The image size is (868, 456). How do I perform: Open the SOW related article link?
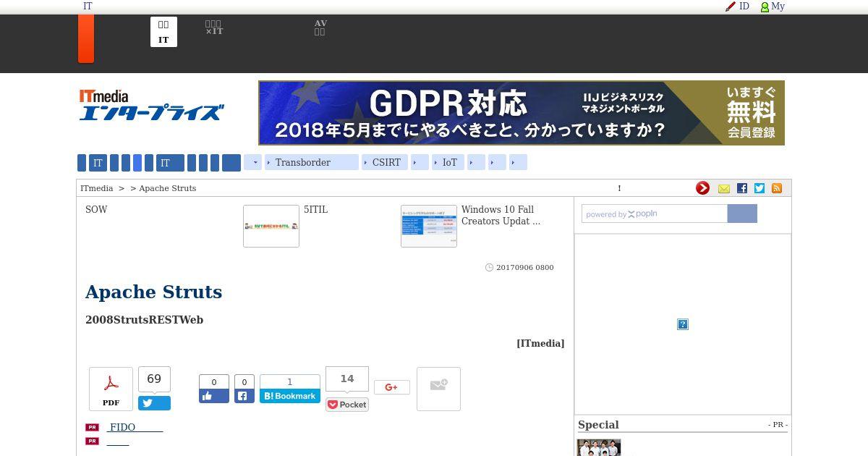[x=96, y=210]
